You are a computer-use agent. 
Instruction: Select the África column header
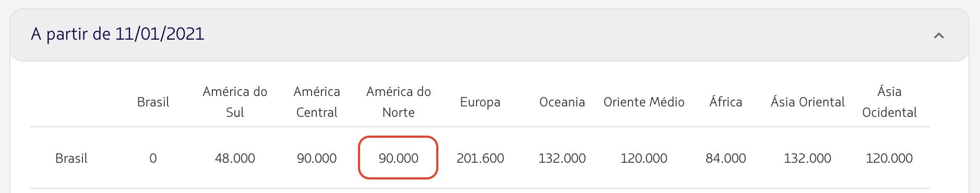tap(726, 102)
